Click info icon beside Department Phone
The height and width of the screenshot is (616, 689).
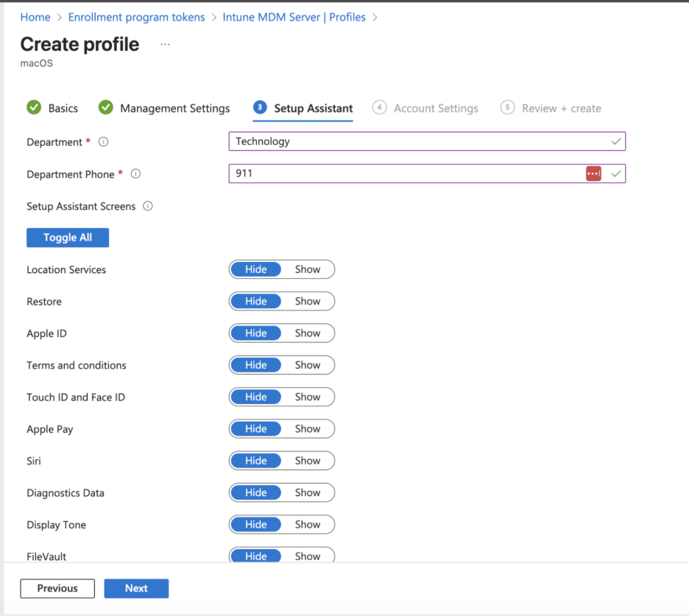135,174
